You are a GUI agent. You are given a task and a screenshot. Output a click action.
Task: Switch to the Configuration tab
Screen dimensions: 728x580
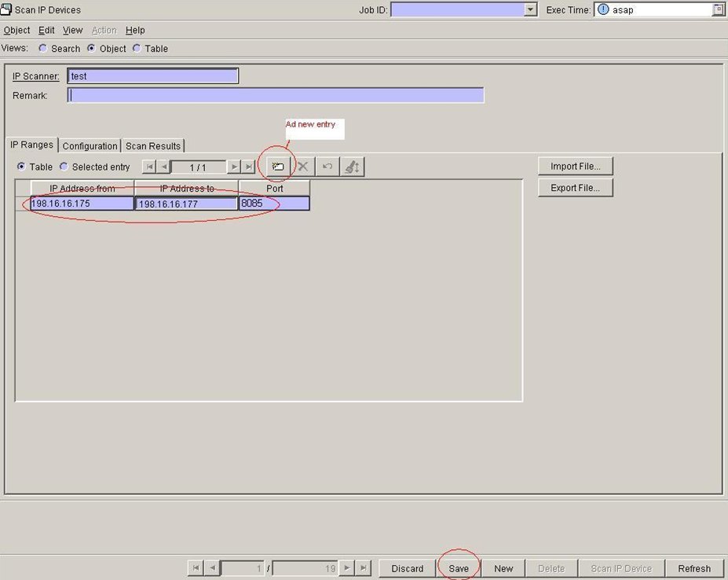(90, 146)
